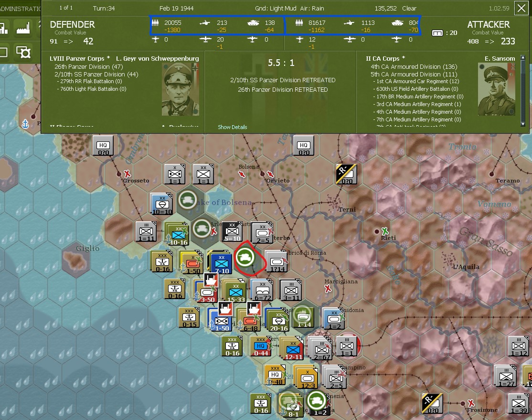
Task: Select 630th US Field Artillery Battalion entry
Action: click(x=415, y=89)
